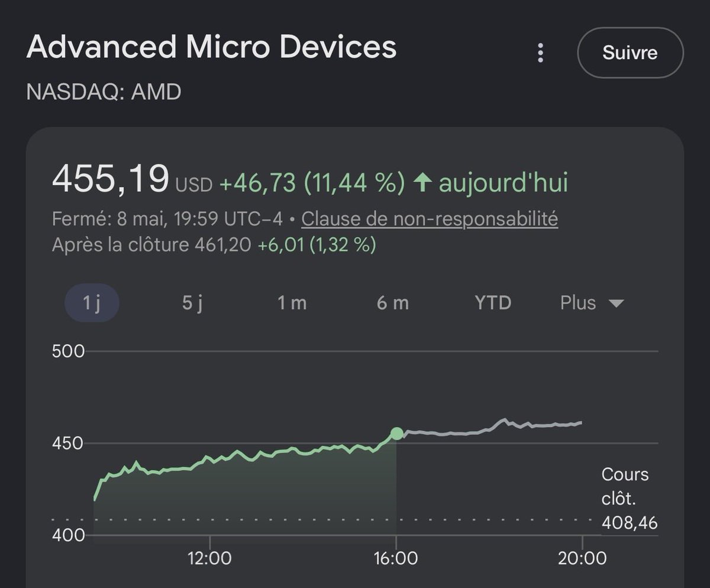This screenshot has width=710, height=588.
Task: Click the +46,73 (11,44 %) change text
Action: point(312,183)
